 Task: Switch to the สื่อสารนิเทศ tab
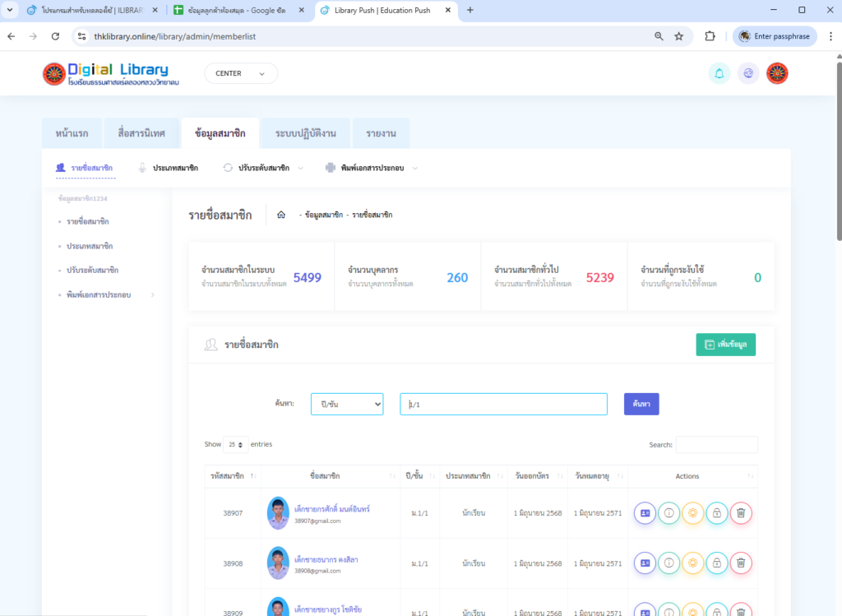coord(141,133)
